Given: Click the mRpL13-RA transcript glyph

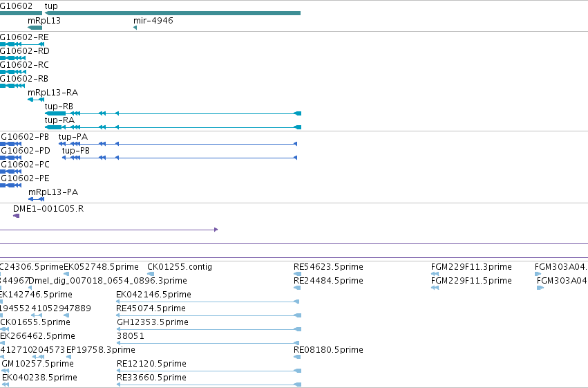Looking at the screenshot, I should (36, 100).
